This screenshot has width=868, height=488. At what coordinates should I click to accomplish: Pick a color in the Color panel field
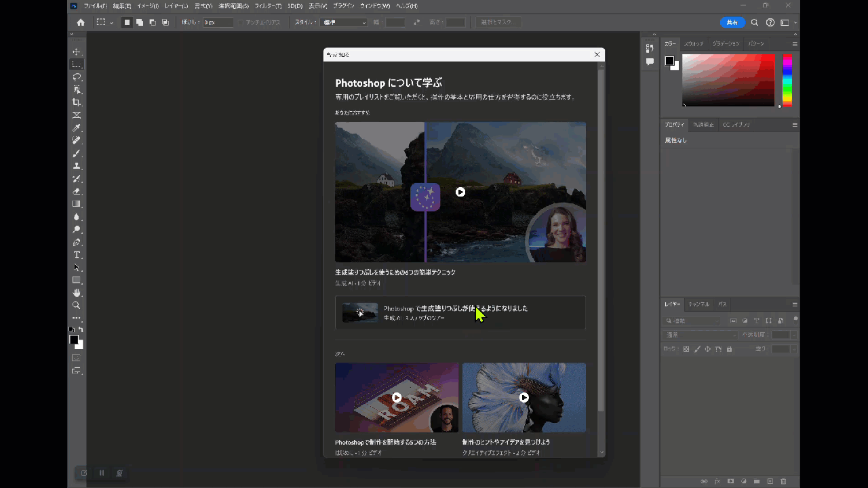pos(728,80)
